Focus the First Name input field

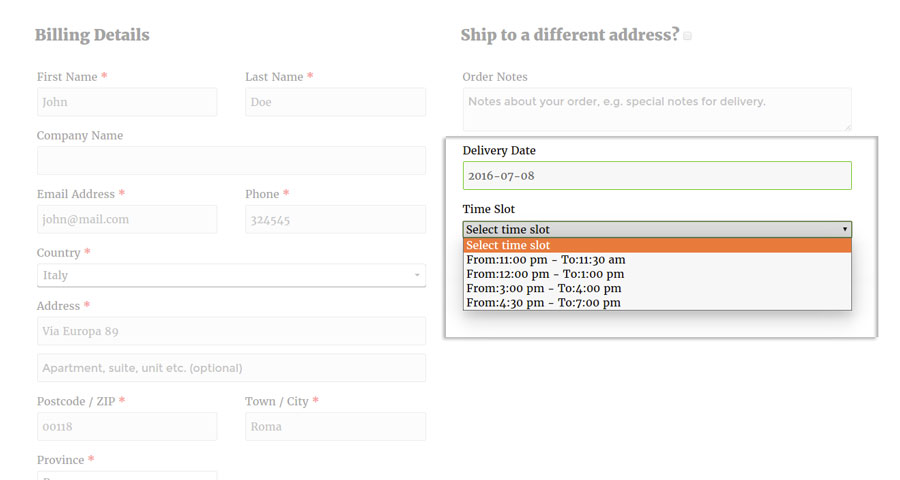pos(127,102)
